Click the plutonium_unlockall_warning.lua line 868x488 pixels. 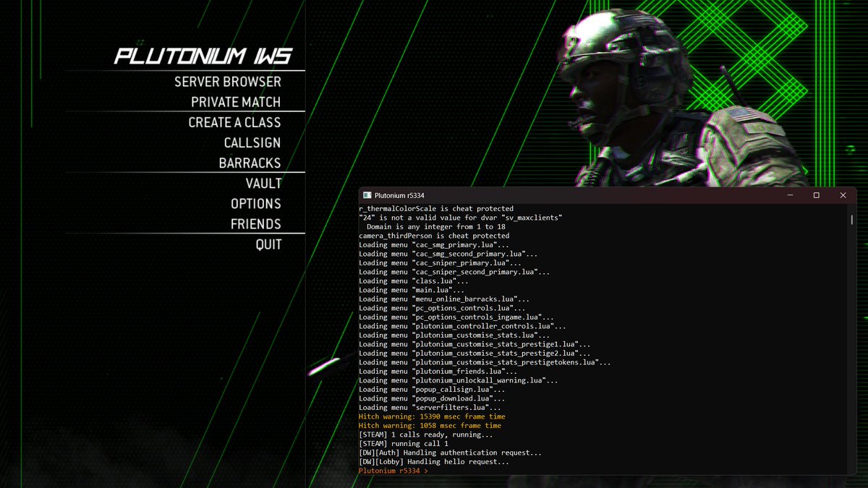(459, 380)
